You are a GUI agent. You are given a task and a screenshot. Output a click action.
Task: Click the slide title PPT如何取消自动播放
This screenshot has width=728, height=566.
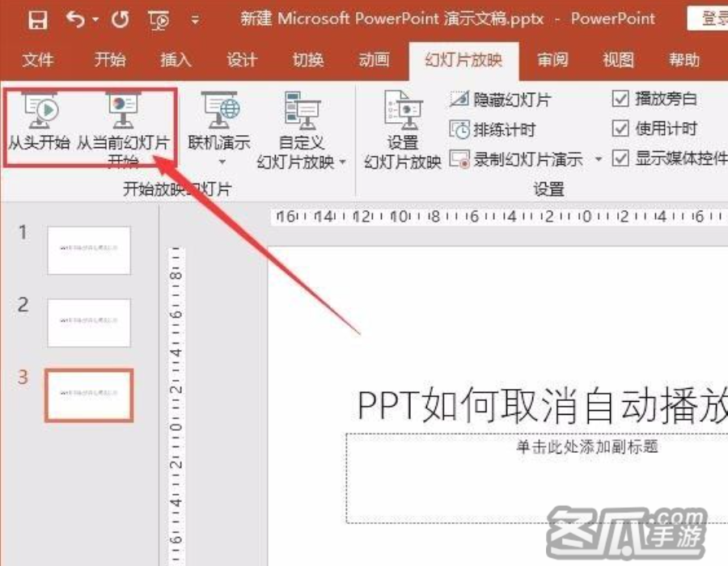(542, 407)
